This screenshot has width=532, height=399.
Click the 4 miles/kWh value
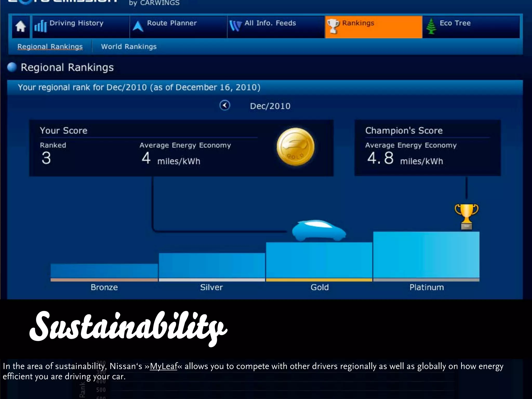coord(171,158)
